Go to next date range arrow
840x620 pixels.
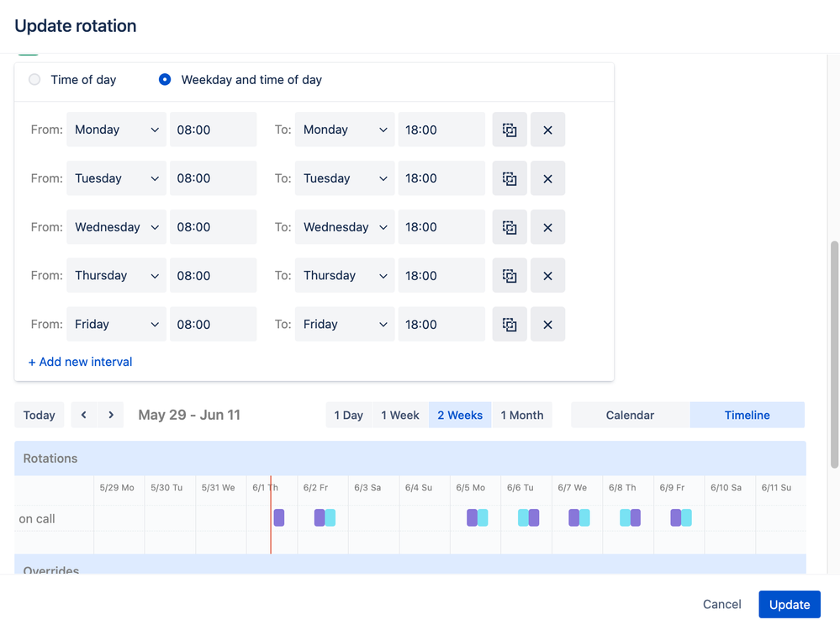(x=111, y=415)
